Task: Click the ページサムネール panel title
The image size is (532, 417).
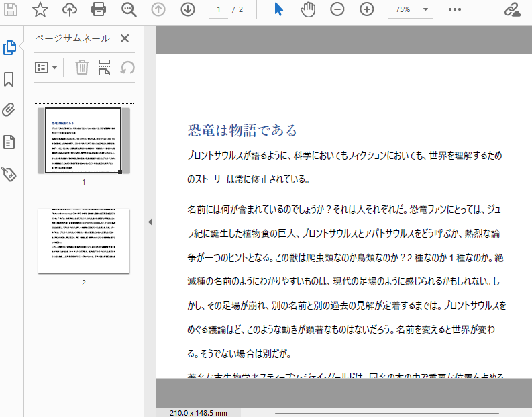Action: pyautogui.click(x=72, y=38)
